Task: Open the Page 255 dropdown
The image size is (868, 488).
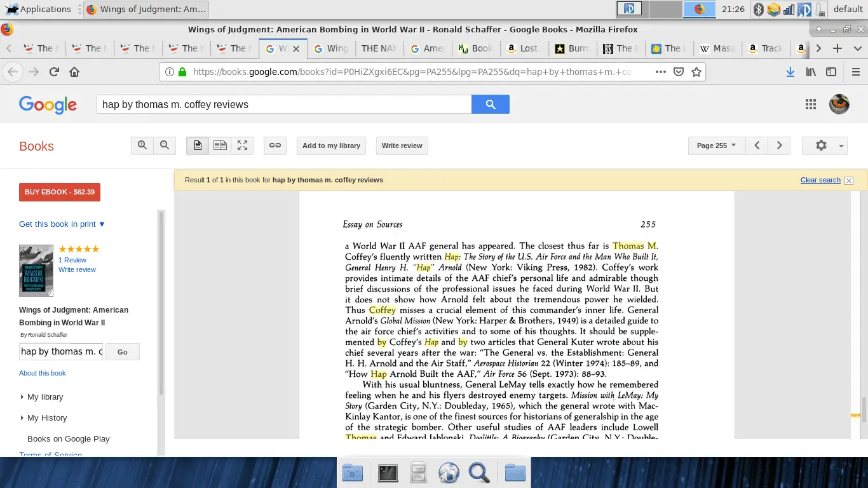Action: (x=715, y=146)
